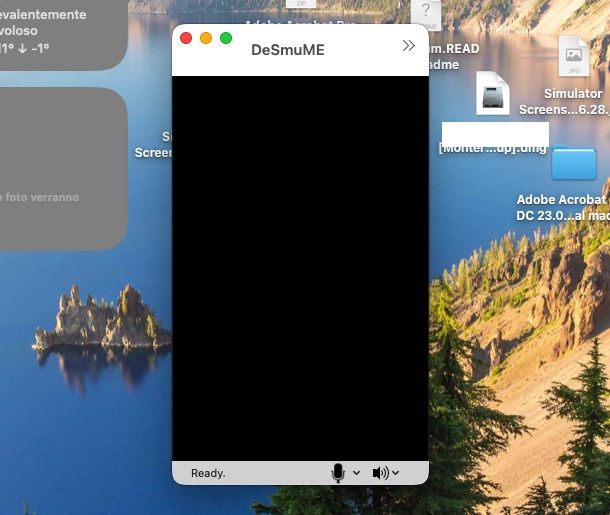Click the weather widget showing temperatures

pos(60,30)
